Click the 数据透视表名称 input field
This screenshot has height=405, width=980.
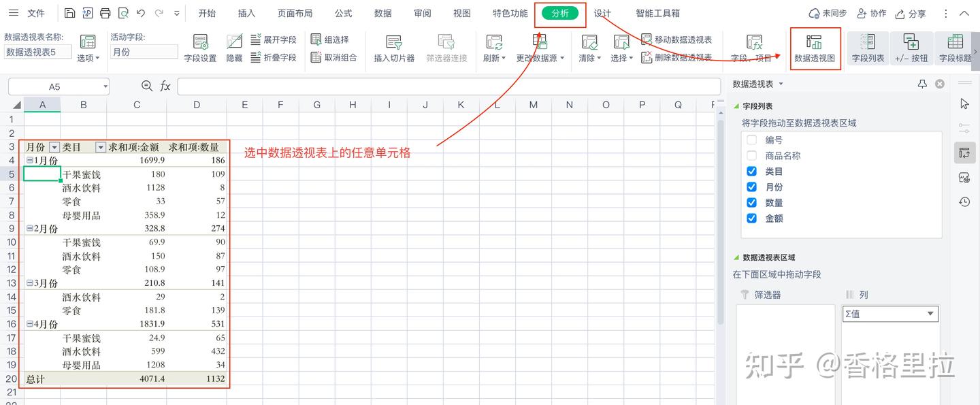(x=38, y=52)
